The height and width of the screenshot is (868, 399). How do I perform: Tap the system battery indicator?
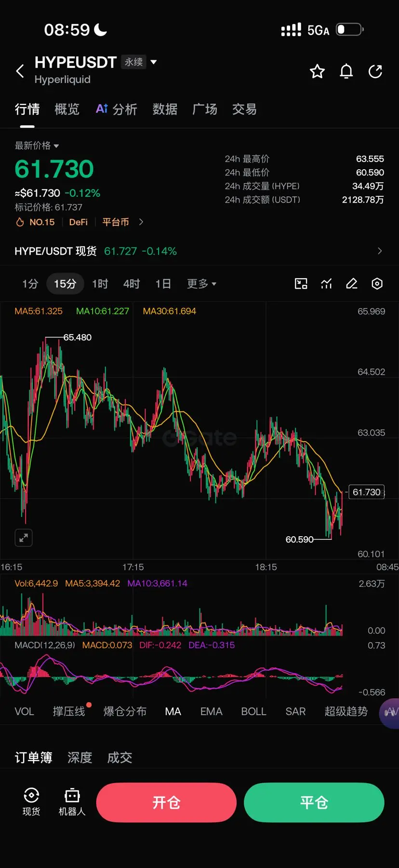pyautogui.click(x=349, y=29)
